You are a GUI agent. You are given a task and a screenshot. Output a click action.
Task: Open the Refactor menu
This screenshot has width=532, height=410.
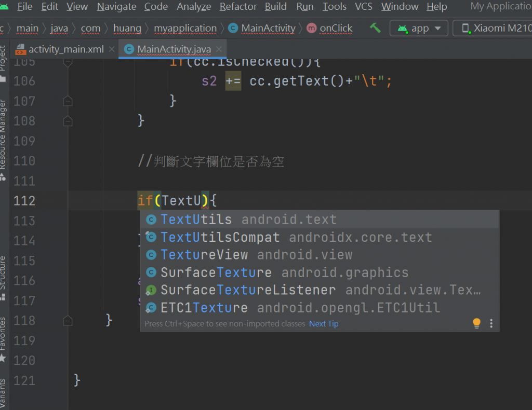point(238,6)
